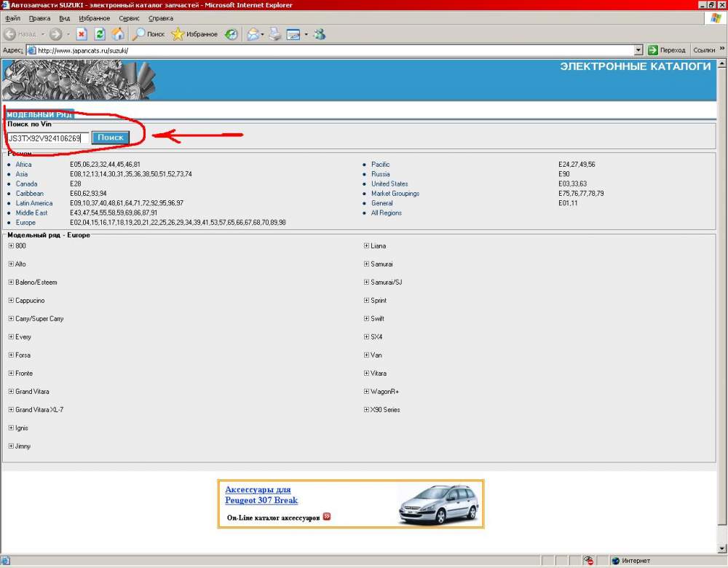
Task: Click the Mail envelope toolbar icon
Action: (x=253, y=34)
